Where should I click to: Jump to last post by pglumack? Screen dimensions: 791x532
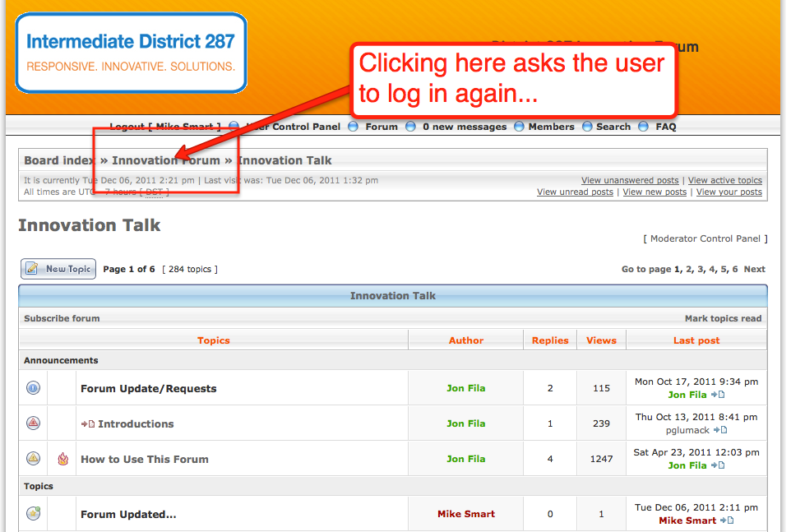(x=720, y=430)
